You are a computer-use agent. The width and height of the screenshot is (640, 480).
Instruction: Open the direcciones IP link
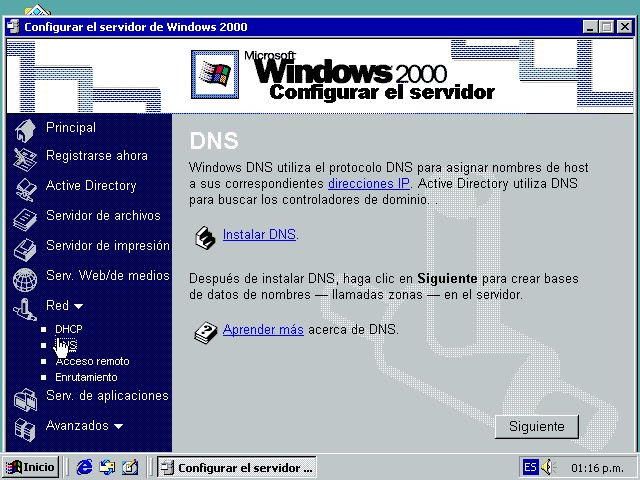point(369,184)
